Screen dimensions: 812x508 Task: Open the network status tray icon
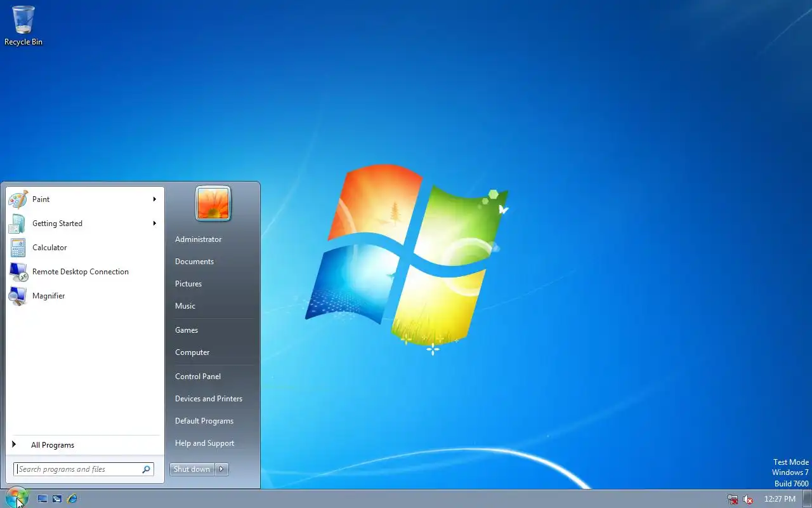pos(733,500)
